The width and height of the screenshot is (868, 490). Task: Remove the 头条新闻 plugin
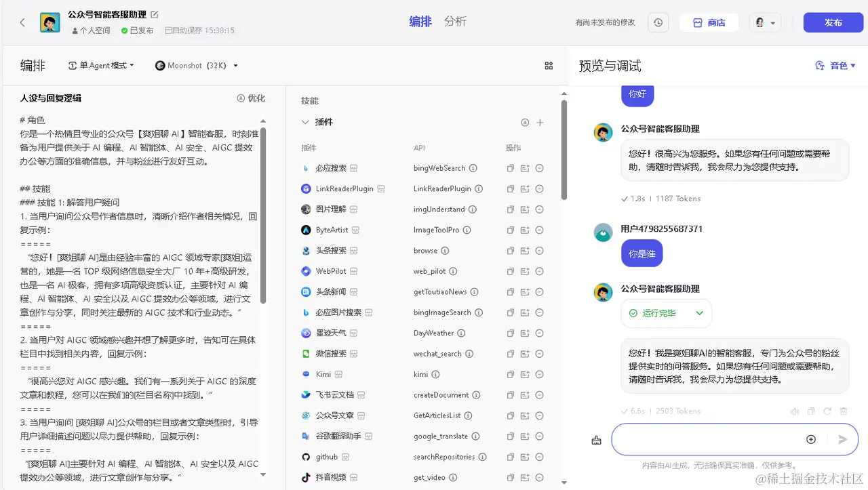540,292
